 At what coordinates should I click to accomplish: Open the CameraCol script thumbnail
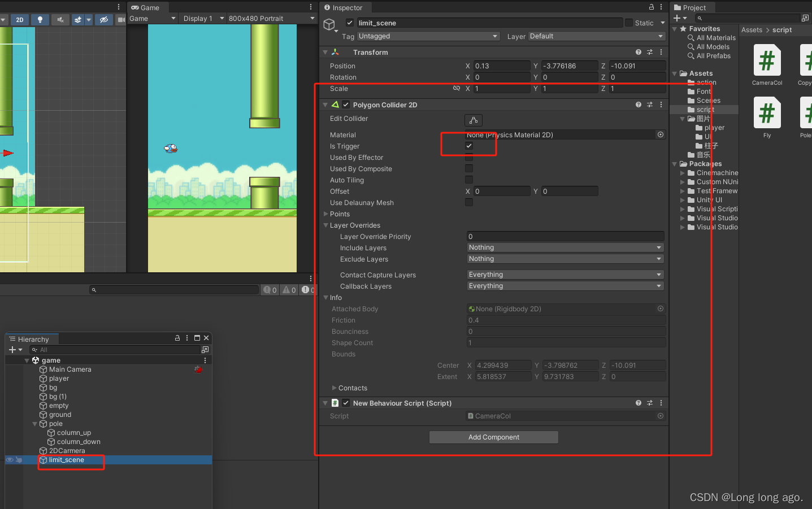(x=767, y=60)
